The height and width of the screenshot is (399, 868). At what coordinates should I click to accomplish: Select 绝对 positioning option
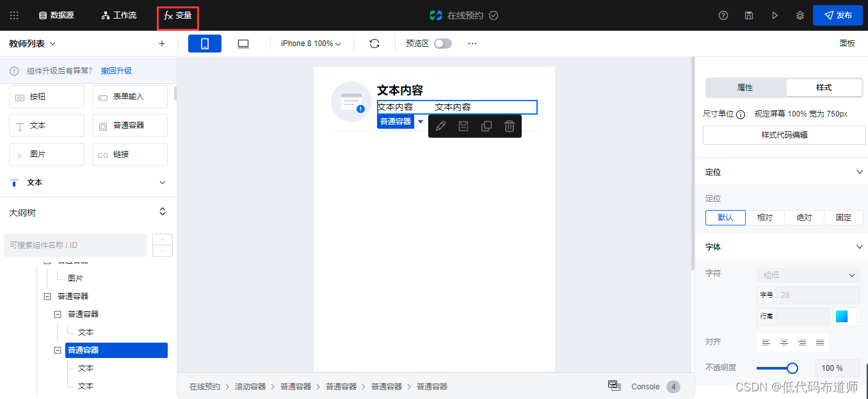click(804, 218)
